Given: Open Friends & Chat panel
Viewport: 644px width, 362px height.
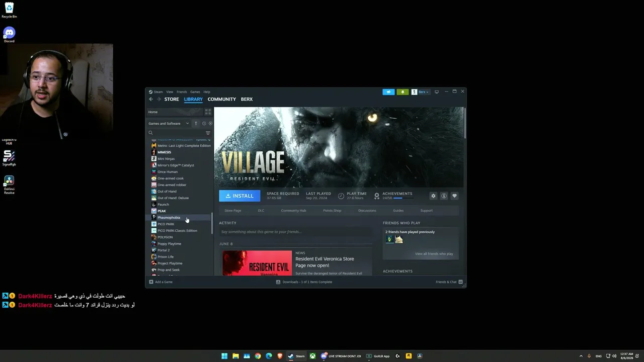Looking at the screenshot, I should pyautogui.click(x=449, y=282).
